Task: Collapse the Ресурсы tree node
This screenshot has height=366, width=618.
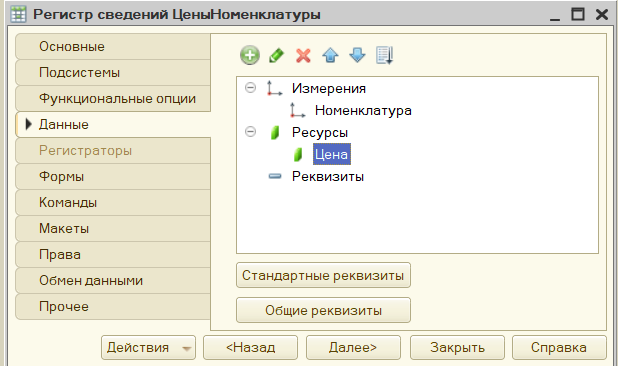Action: [250, 132]
